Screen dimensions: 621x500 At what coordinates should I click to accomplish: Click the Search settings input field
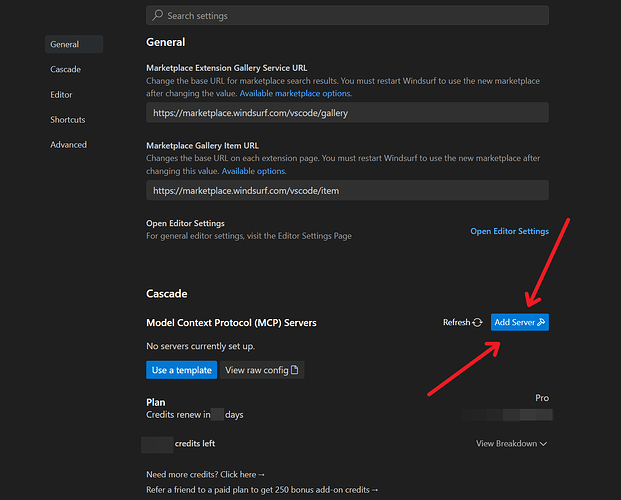tap(347, 15)
